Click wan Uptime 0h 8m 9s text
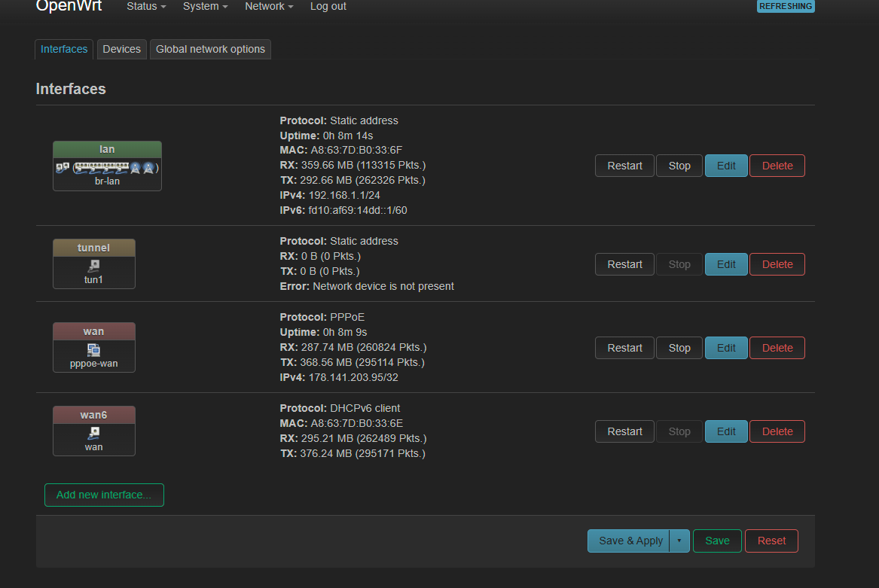 [x=323, y=332]
